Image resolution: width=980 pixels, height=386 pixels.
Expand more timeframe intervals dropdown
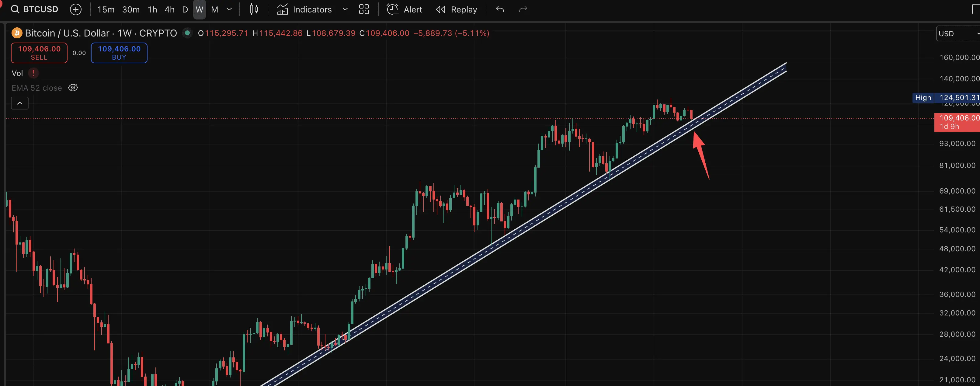pyautogui.click(x=229, y=9)
